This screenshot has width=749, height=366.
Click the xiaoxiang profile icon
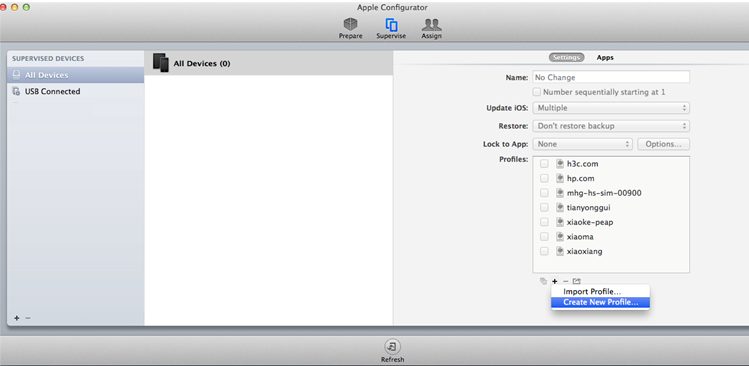click(x=560, y=251)
